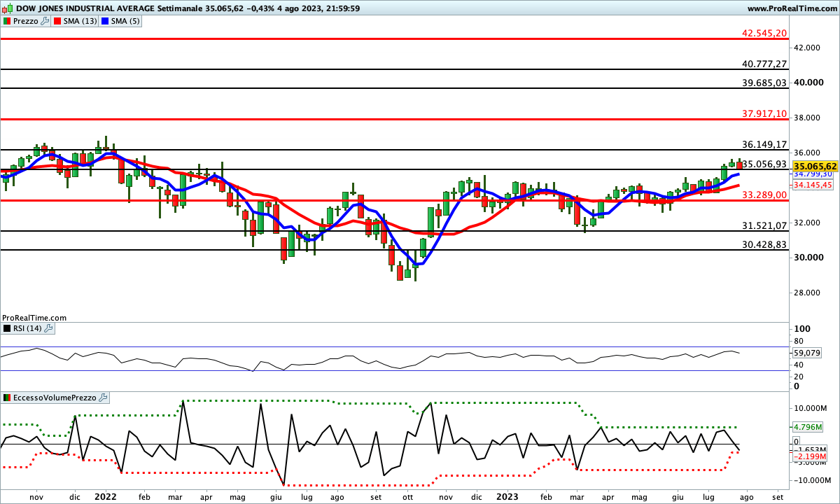
Task: Open the www.ProRealTime.com link
Action: tap(792, 8)
